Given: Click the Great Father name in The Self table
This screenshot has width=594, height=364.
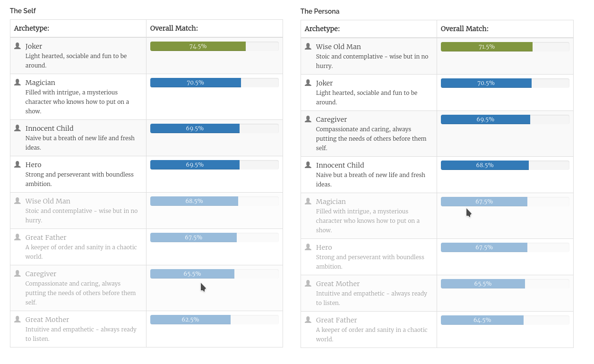Looking at the screenshot, I should (46, 237).
